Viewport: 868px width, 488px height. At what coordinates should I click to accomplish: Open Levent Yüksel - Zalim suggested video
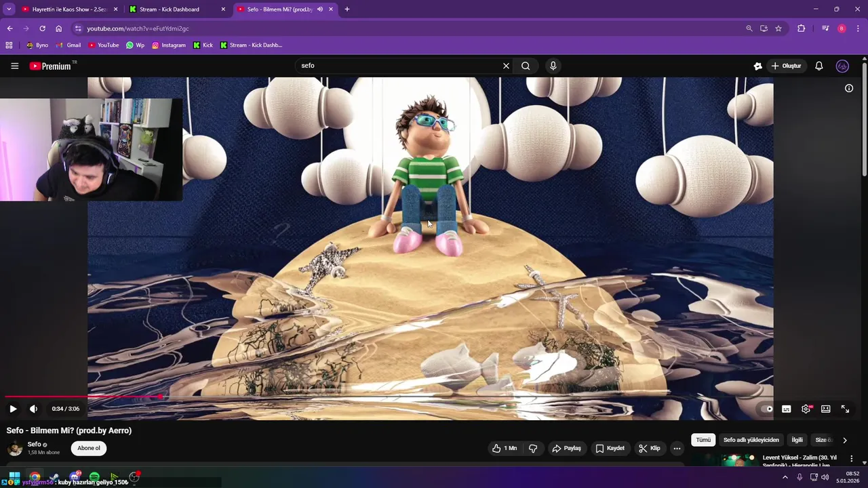(800, 460)
